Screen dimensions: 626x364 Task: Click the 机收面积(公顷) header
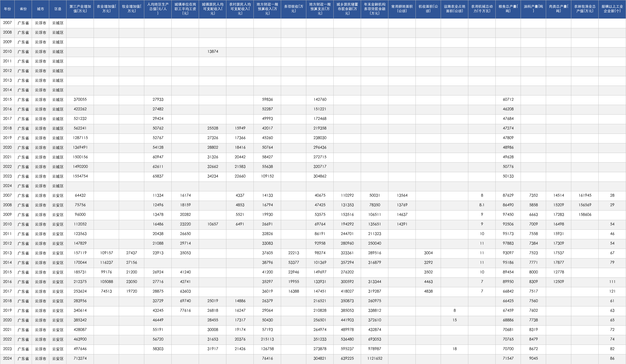coord(428,9)
